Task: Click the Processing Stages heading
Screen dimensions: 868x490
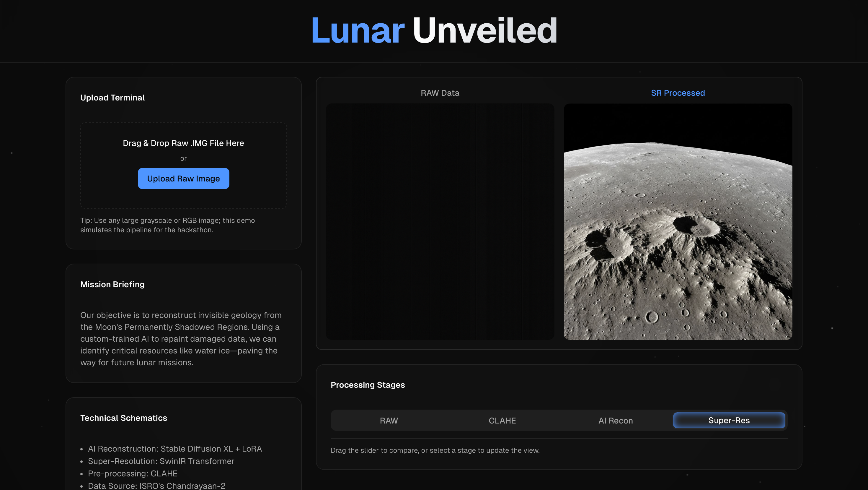Action: 368,384
